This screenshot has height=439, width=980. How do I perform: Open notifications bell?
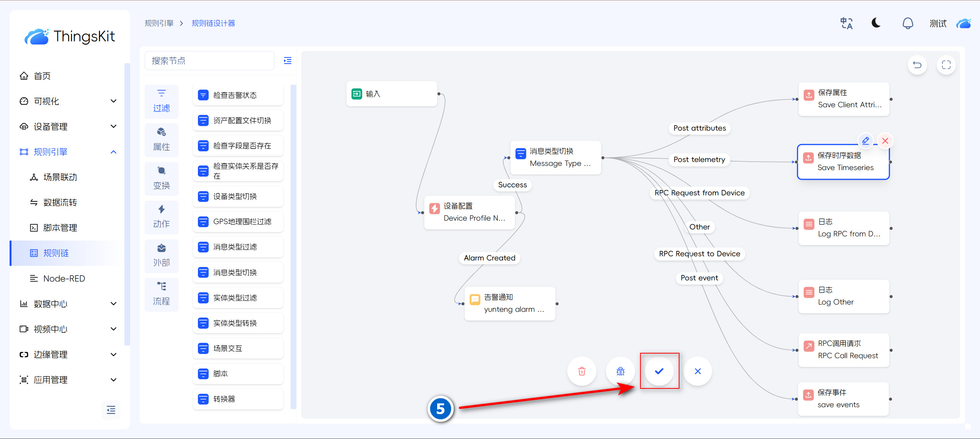tap(908, 23)
